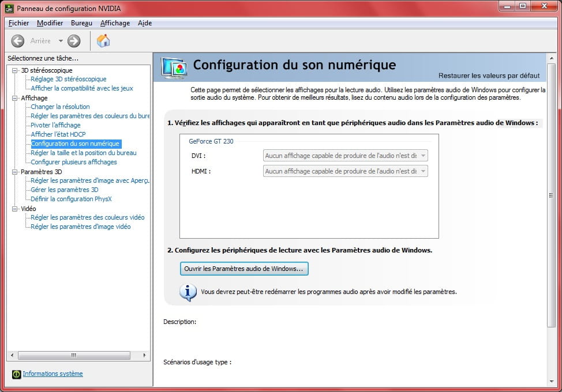
Task: Select Régler les paramètres des couleurs du bureau
Action: (90, 116)
